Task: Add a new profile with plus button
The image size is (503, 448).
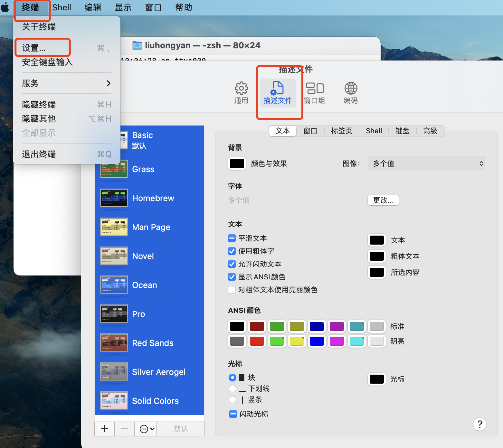Action: pyautogui.click(x=104, y=429)
